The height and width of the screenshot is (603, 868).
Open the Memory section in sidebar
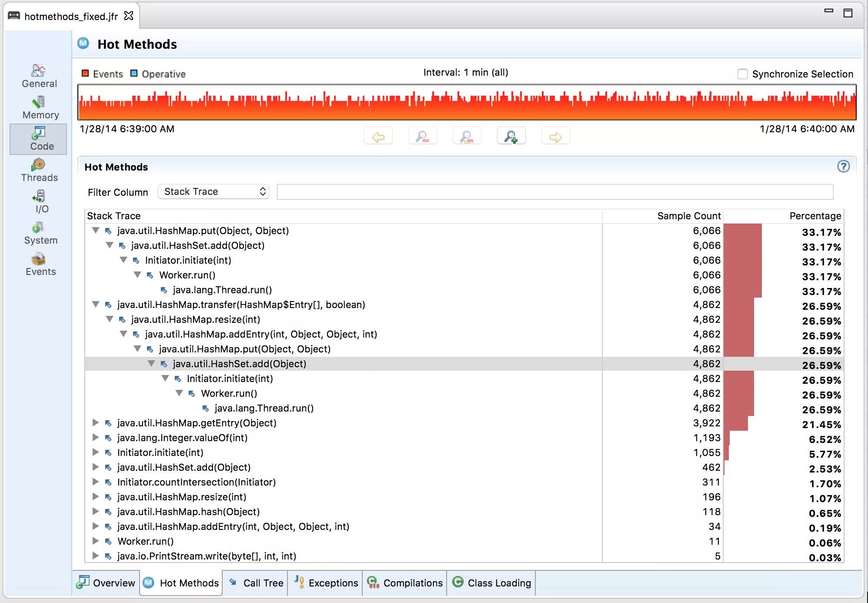tap(39, 107)
